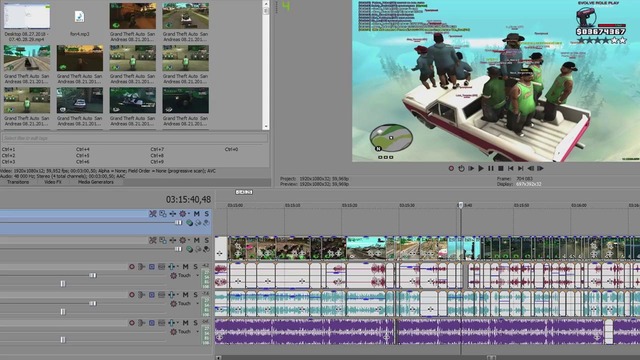The height and width of the screenshot is (360, 640).
Task: Click Record button in preview transport
Action: point(451,168)
